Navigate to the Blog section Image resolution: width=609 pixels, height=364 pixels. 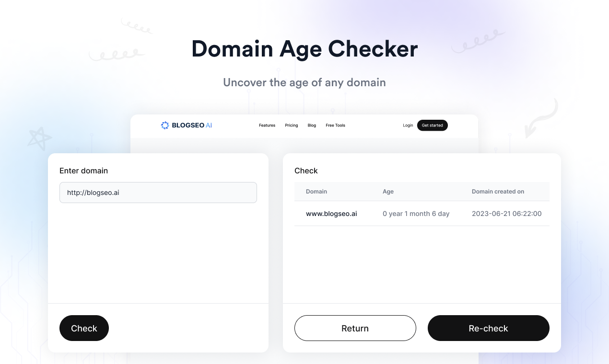[312, 125]
